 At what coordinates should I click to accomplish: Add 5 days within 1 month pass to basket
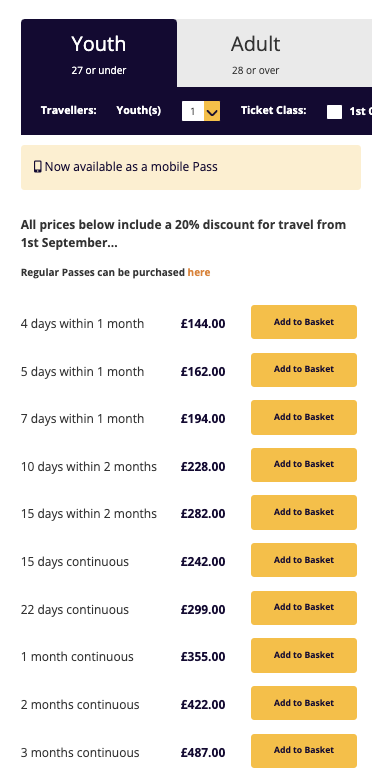304,370
